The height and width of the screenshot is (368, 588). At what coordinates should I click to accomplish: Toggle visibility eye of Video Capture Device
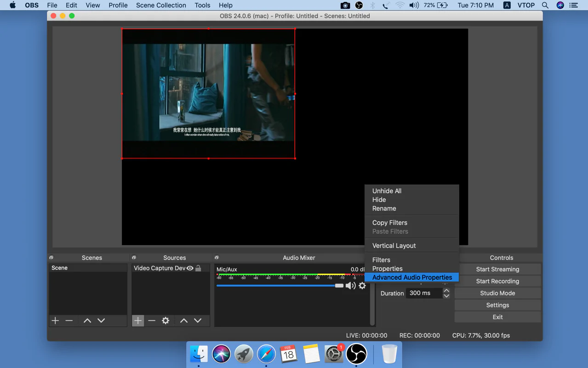(190, 268)
